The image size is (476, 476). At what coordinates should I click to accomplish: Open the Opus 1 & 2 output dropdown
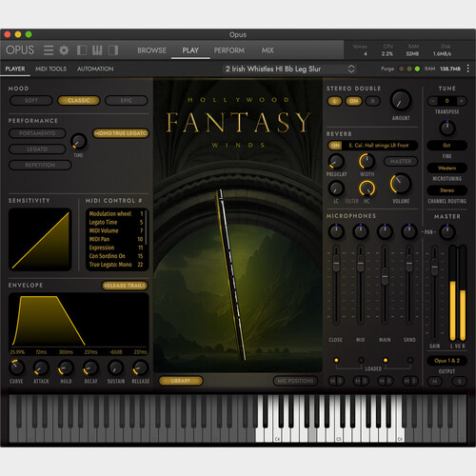tap(446, 361)
